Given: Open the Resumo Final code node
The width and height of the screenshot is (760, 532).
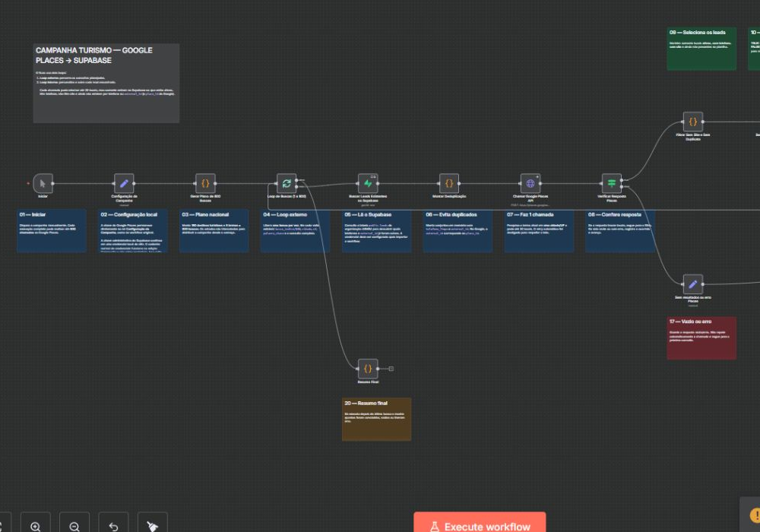Looking at the screenshot, I should point(368,369).
